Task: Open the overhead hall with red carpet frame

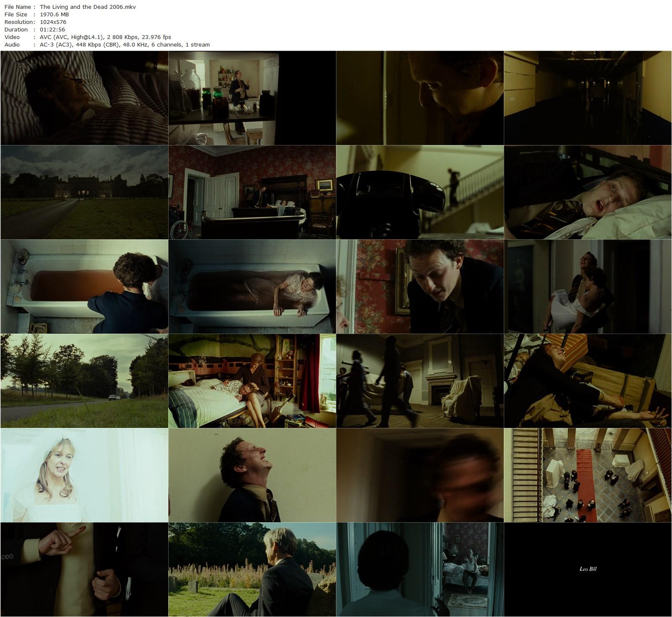Action: 588,475
